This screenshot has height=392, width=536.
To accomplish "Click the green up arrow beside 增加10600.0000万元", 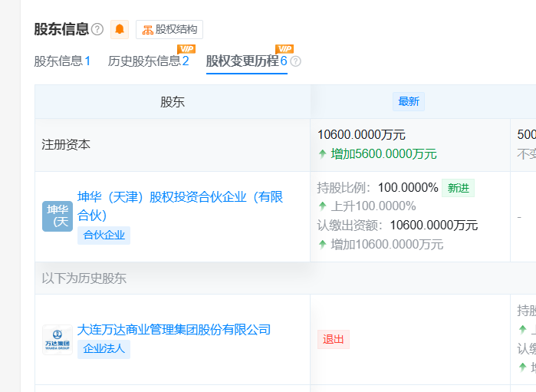I will click(x=322, y=245).
